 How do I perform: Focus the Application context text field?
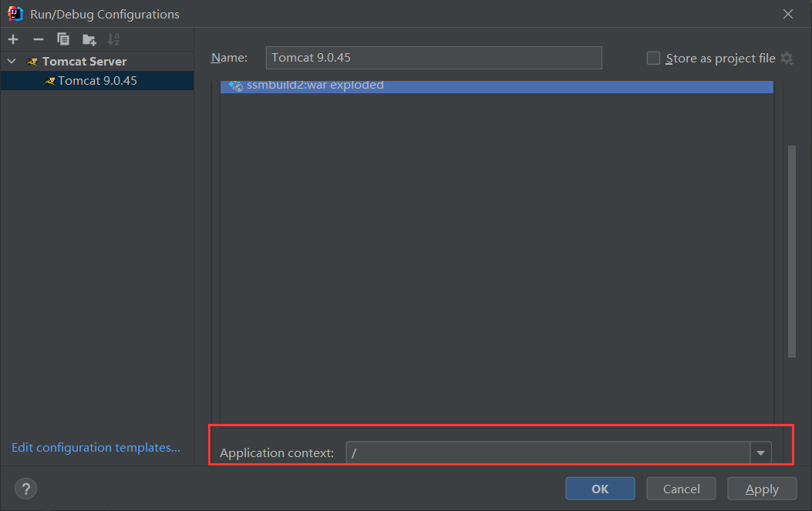pos(548,453)
